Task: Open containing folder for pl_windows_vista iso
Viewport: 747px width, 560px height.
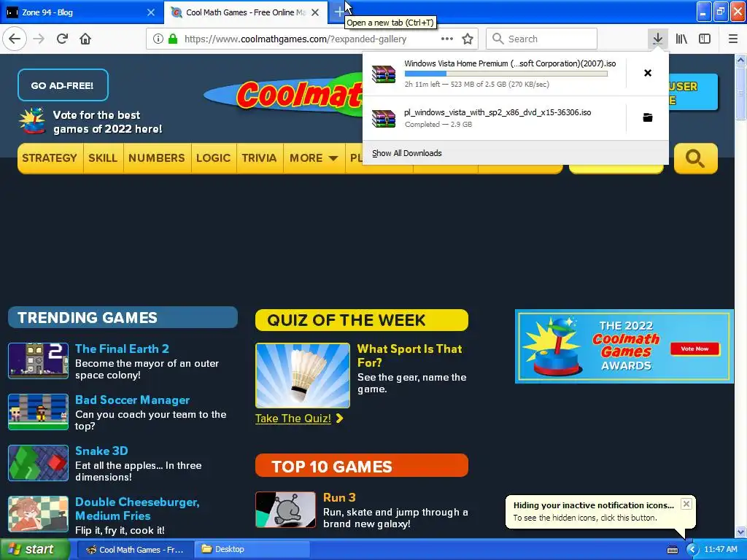Action: 648,117
